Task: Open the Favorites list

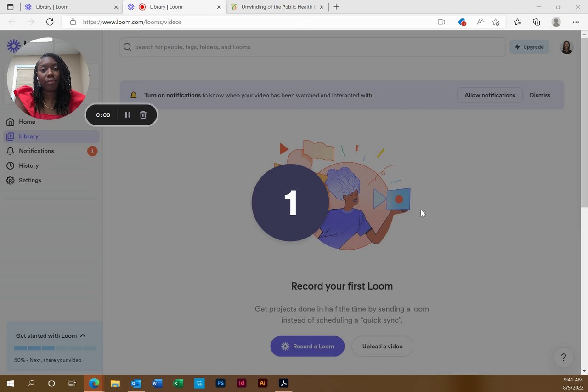Action: click(517, 22)
